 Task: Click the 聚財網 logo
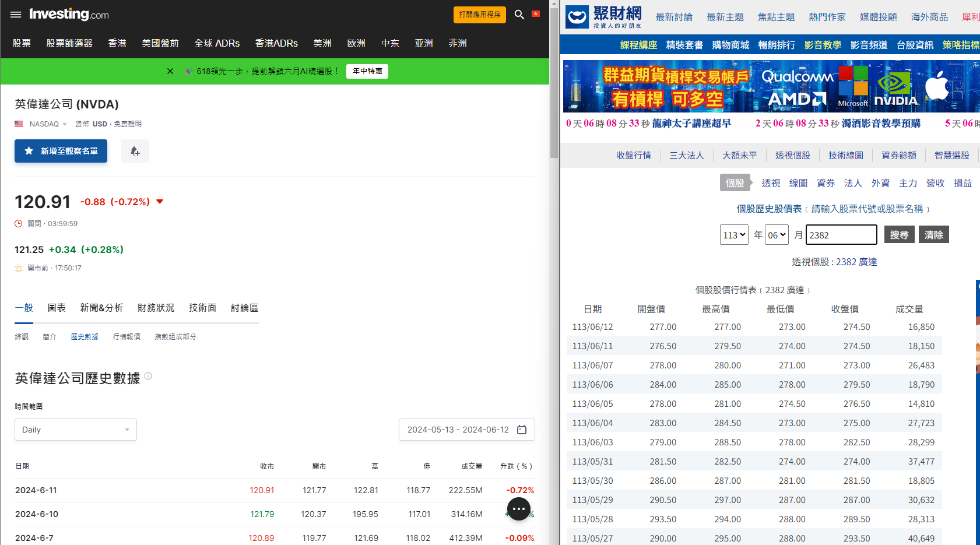(x=604, y=16)
